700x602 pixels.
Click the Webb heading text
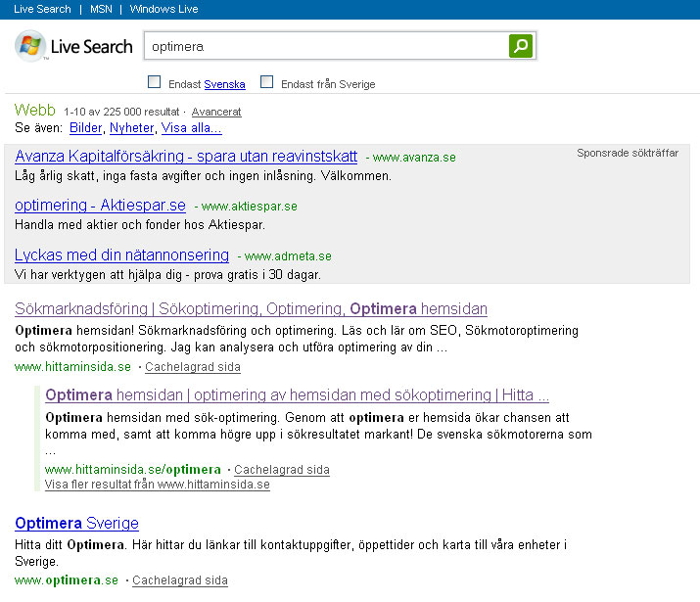click(35, 110)
